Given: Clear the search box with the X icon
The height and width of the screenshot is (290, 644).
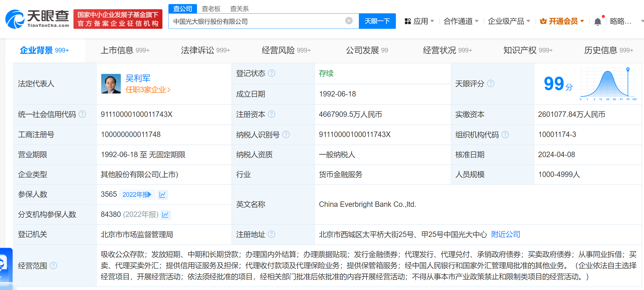Looking at the screenshot, I should [x=349, y=21].
